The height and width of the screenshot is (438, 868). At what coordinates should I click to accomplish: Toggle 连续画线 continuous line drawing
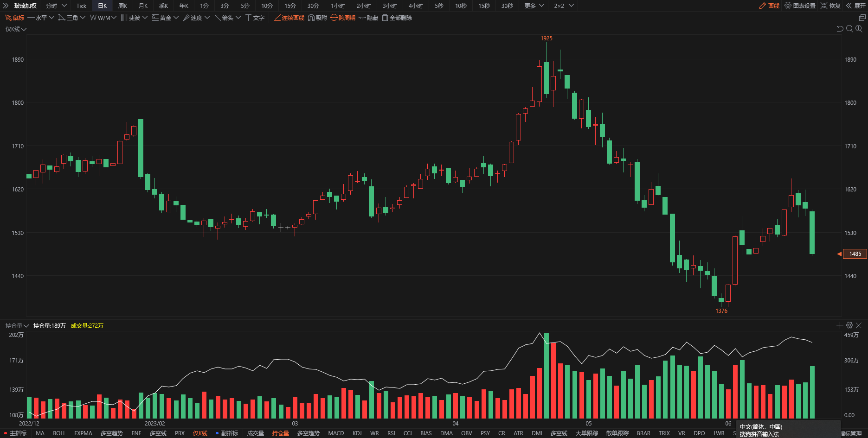(289, 18)
